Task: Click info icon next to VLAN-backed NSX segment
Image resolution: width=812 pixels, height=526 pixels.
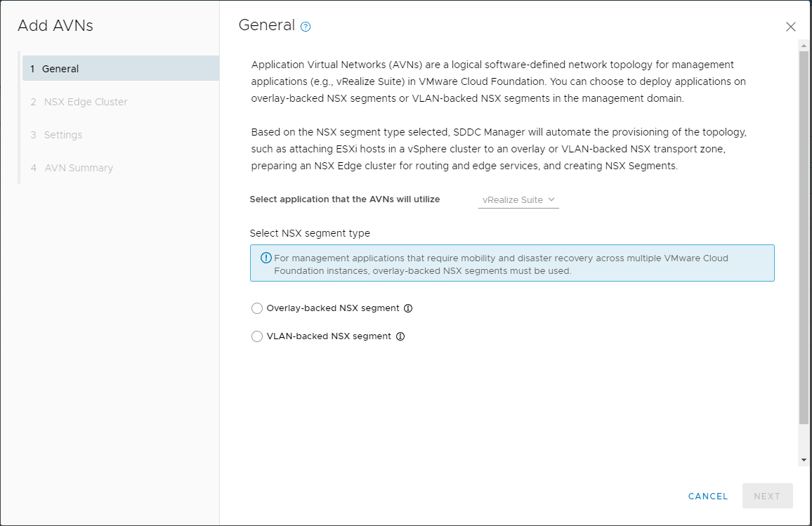Action: click(400, 336)
